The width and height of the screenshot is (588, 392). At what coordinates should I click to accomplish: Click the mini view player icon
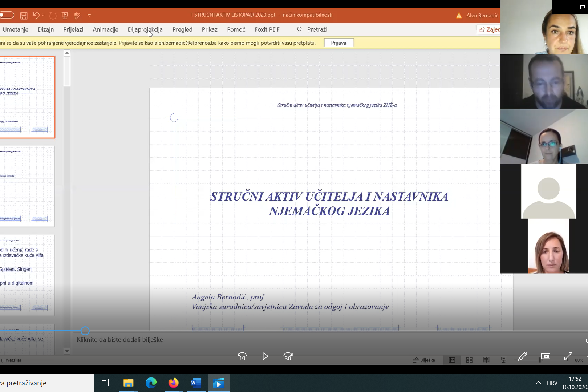546,356
